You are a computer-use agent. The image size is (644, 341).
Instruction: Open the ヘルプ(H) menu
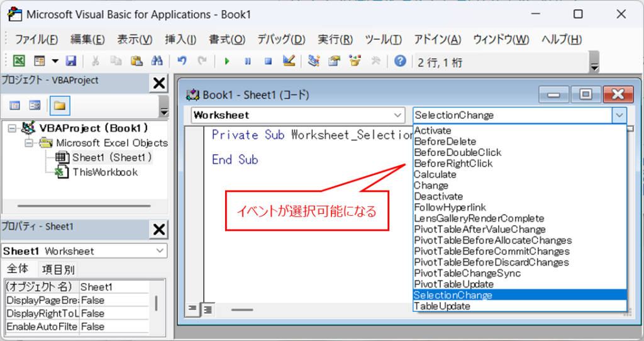tap(562, 40)
